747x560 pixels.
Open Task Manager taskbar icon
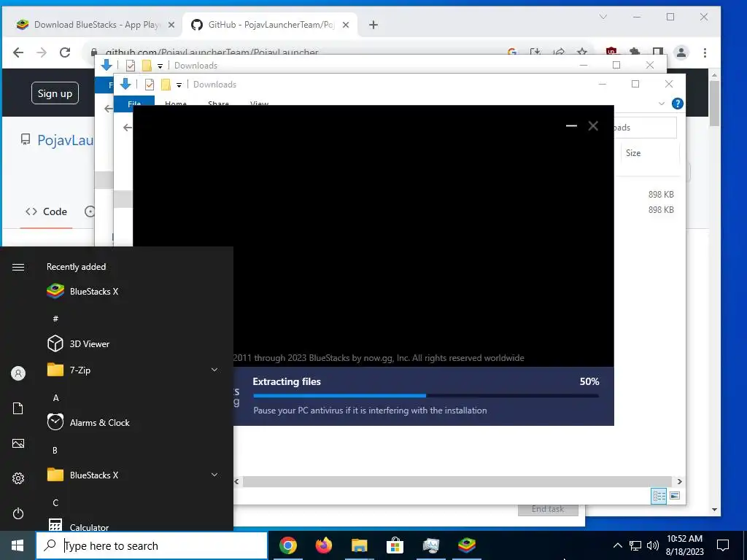point(430,545)
